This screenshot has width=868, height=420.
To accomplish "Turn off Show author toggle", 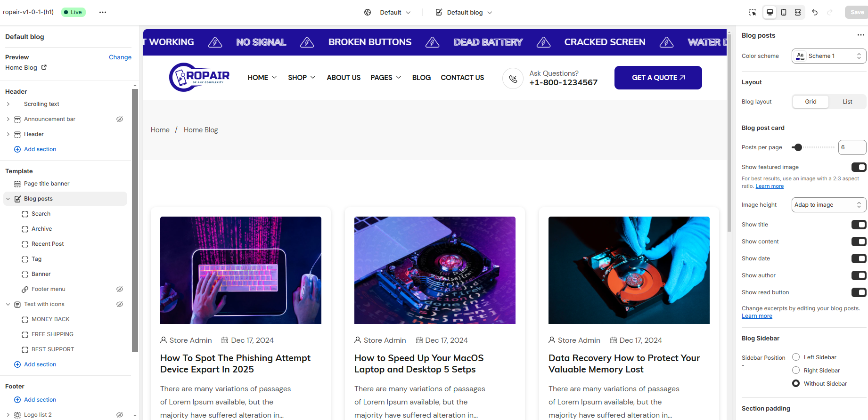I will point(859,275).
